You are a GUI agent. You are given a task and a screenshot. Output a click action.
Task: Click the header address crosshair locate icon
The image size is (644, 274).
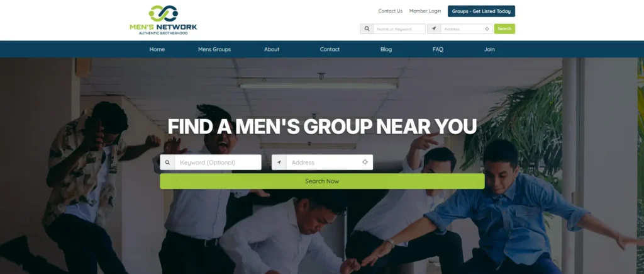[x=487, y=29]
